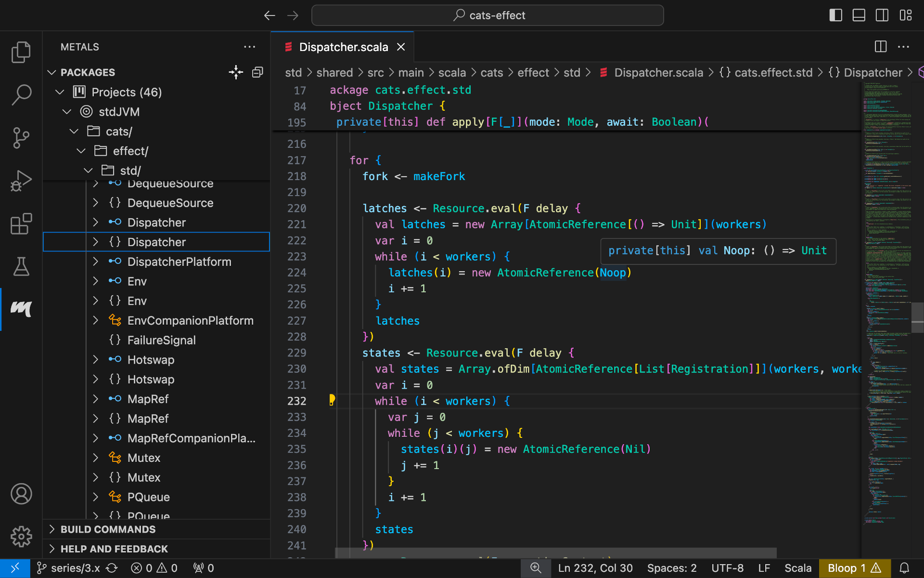Click the notifications bell icon
Screen dimensions: 924x578
(x=904, y=568)
